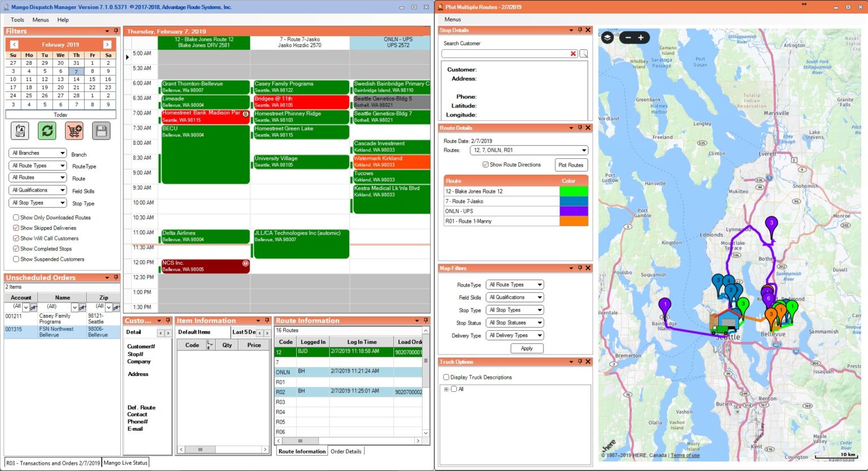Click the add-order shopping cart icon
Image resolution: width=868 pixels, height=471 pixels.
click(74, 131)
